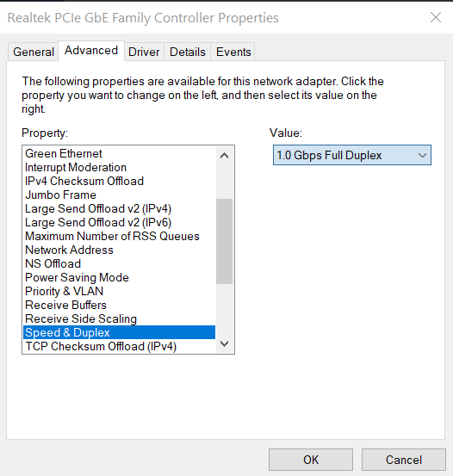
Task: Select Speed & Duplex property
Action: (x=119, y=332)
